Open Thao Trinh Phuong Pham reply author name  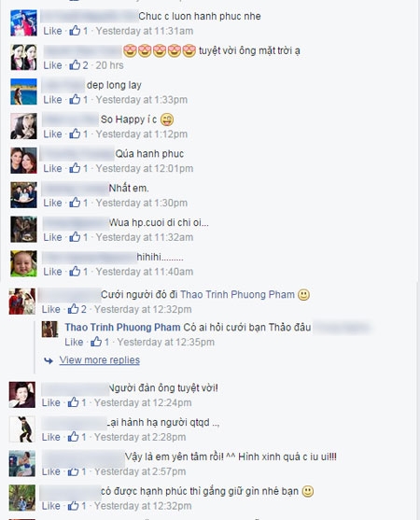122,328
